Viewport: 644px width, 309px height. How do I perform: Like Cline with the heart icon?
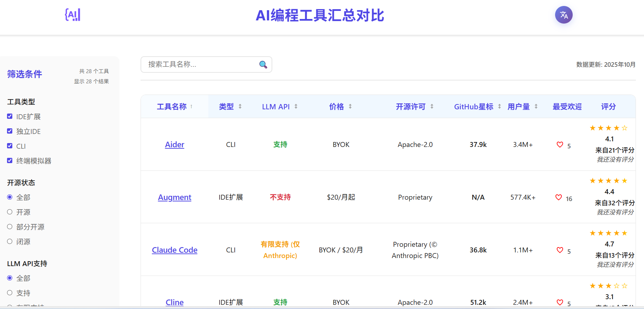click(560, 302)
